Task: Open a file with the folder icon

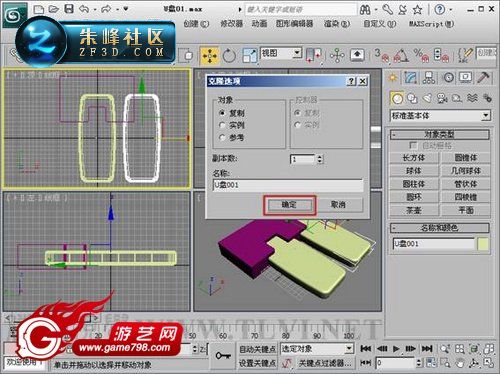Action: click(x=54, y=9)
